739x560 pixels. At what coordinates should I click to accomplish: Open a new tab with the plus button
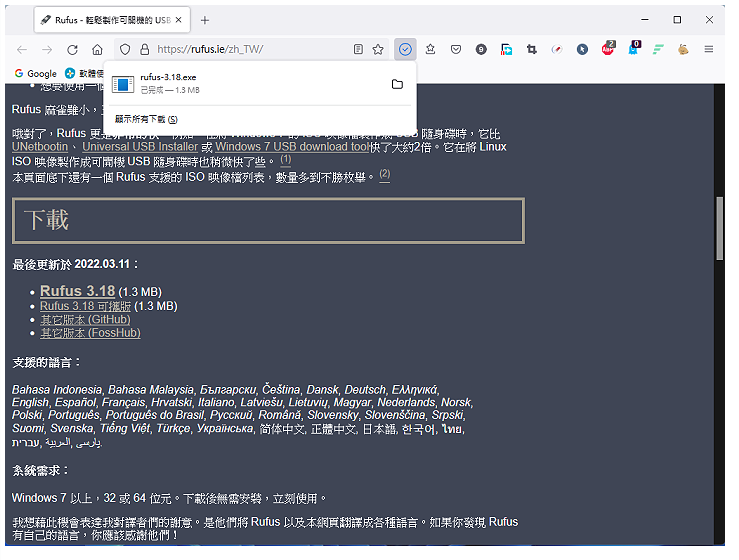click(x=205, y=20)
